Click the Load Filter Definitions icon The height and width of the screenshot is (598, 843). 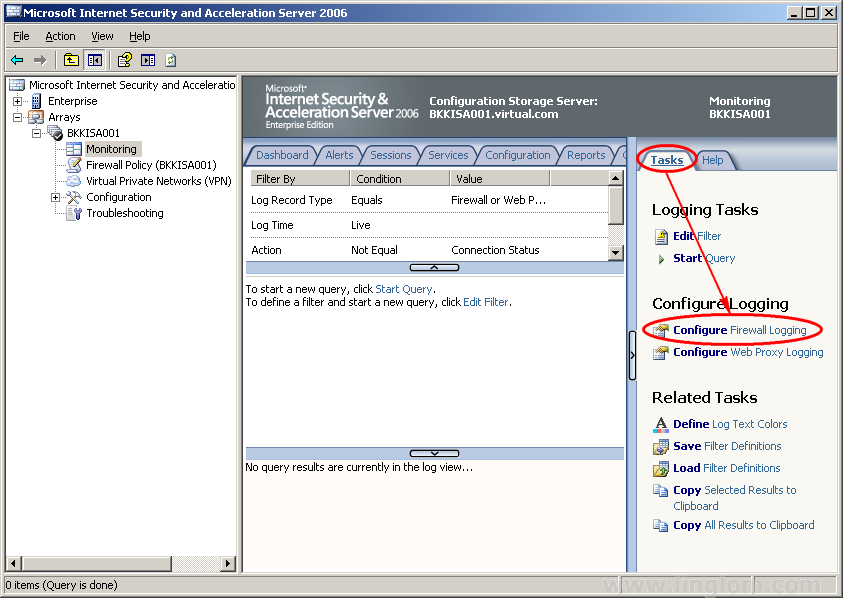coord(661,468)
